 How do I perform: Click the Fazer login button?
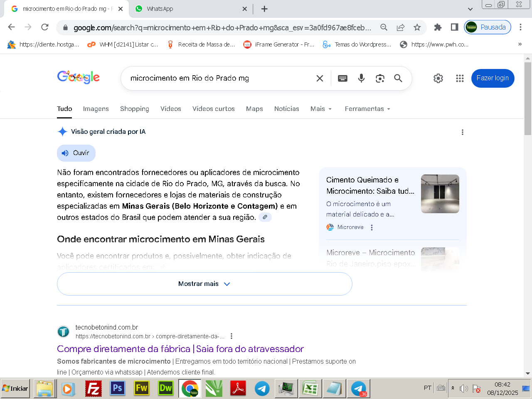(x=493, y=78)
